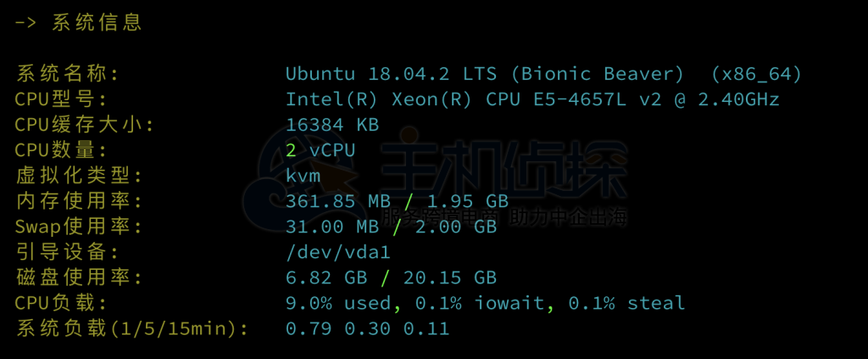Click the 31.00 MB swap usage value

[332, 227]
